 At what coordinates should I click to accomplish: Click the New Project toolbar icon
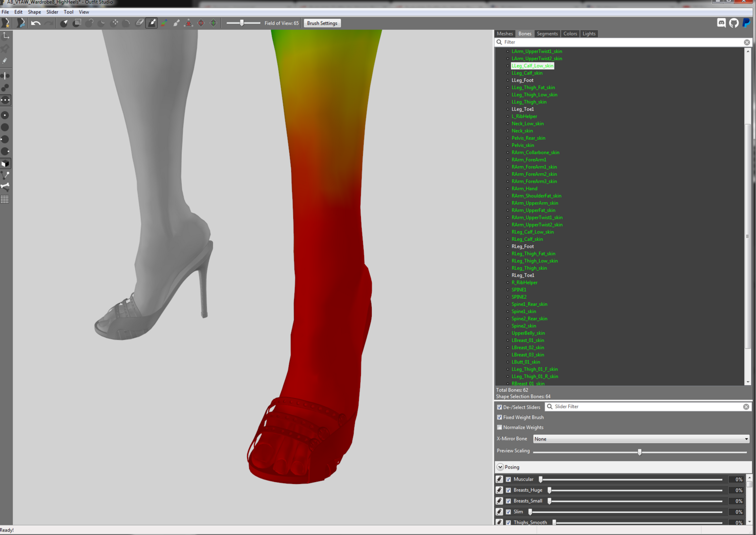coord(6,23)
